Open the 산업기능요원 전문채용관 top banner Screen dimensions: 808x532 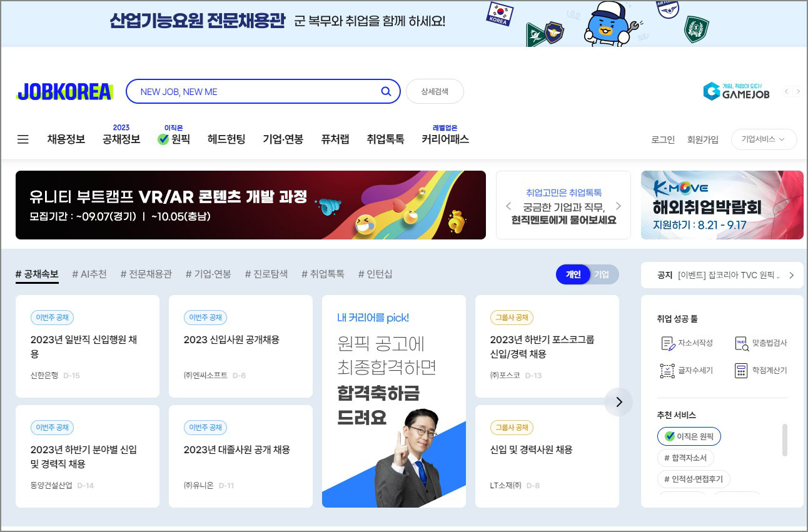pyautogui.click(x=404, y=23)
